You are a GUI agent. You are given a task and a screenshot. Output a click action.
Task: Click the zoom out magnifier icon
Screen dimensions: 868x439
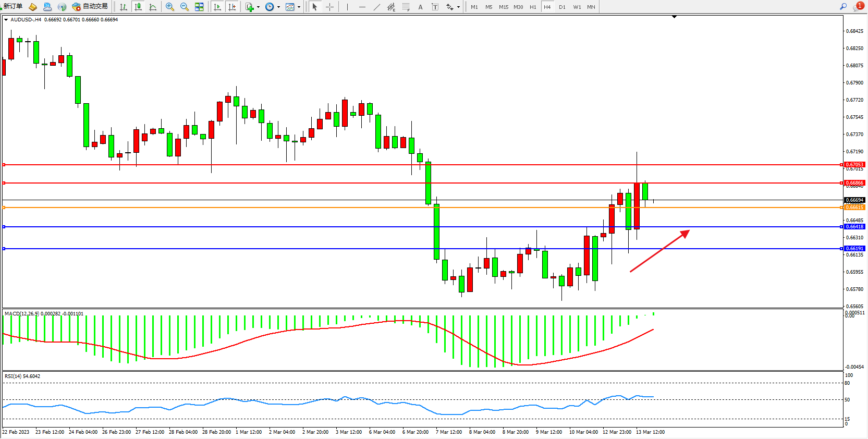click(184, 7)
